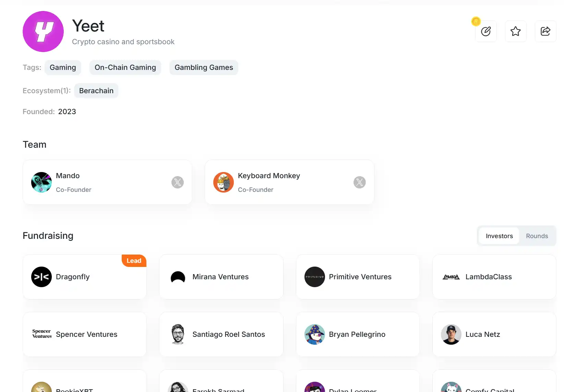Screen dimensions: 564x392
Task: Open Mando's X profile icon
Action: point(178,182)
